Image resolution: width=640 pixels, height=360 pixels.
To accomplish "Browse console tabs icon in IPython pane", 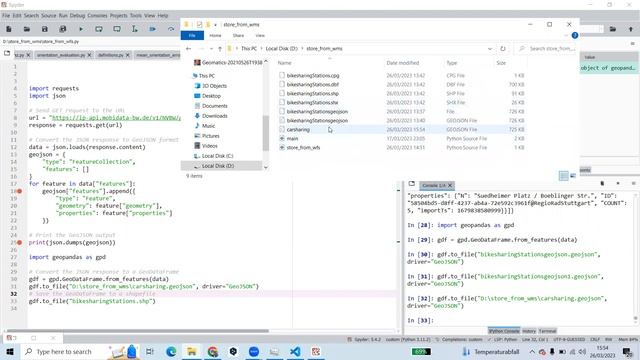I will [412, 184].
